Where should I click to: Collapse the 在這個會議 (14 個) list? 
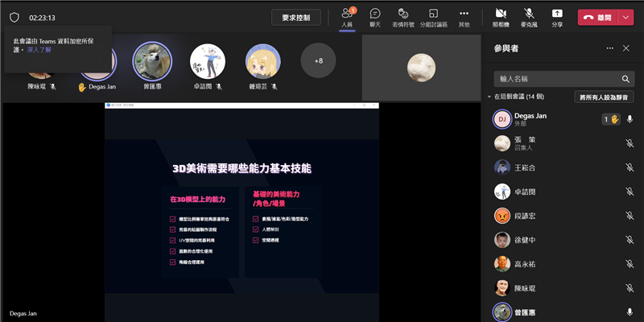point(489,97)
